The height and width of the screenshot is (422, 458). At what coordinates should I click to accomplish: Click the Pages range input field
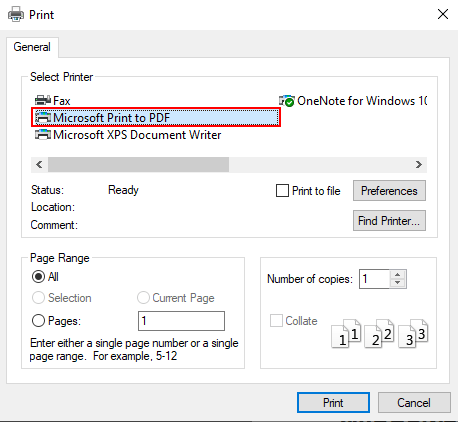tap(181, 321)
